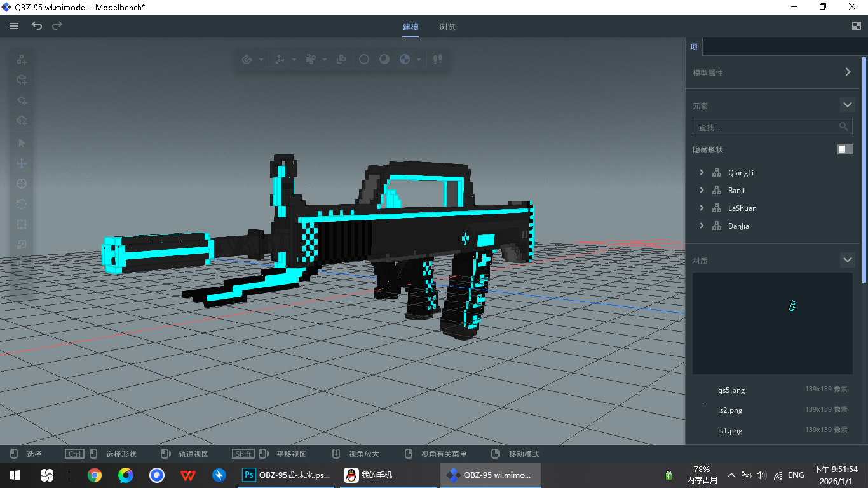Select the arrow pointer tool in left toolbar
The image size is (868, 488).
[22, 143]
